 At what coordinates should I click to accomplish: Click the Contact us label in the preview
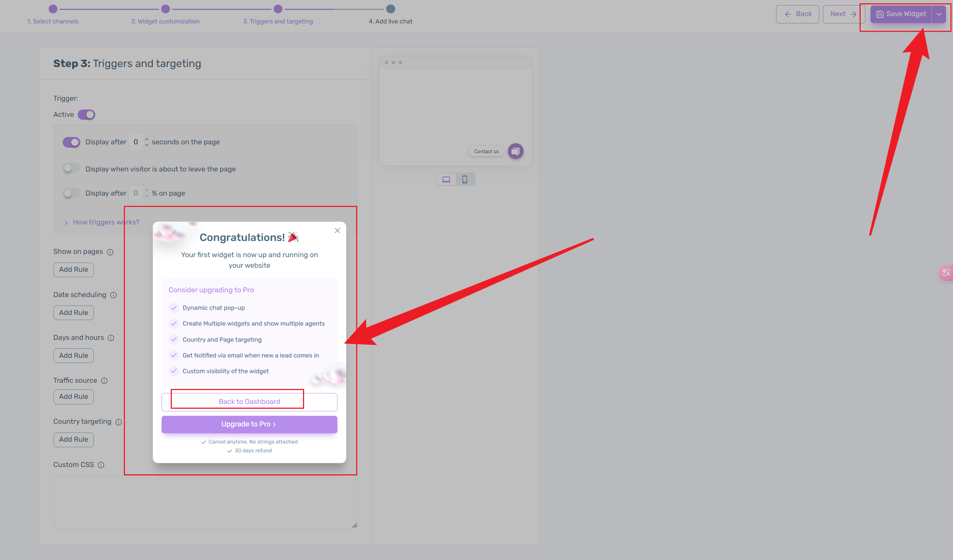pyautogui.click(x=486, y=151)
